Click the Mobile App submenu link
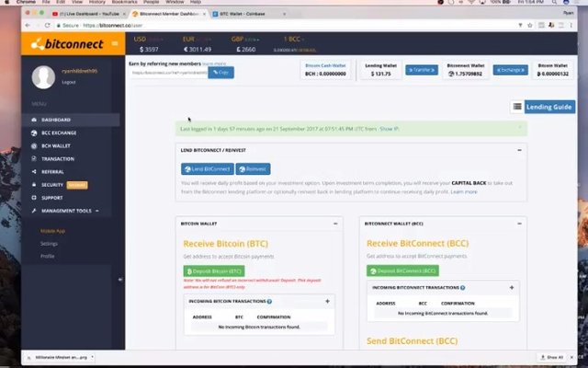Image resolution: width=588 pixels, height=368 pixels. [x=52, y=231]
